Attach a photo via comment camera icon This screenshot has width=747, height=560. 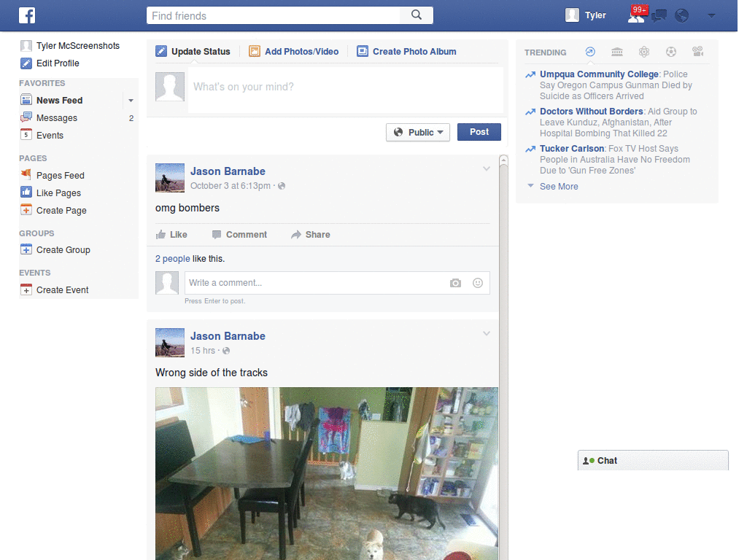pyautogui.click(x=455, y=283)
